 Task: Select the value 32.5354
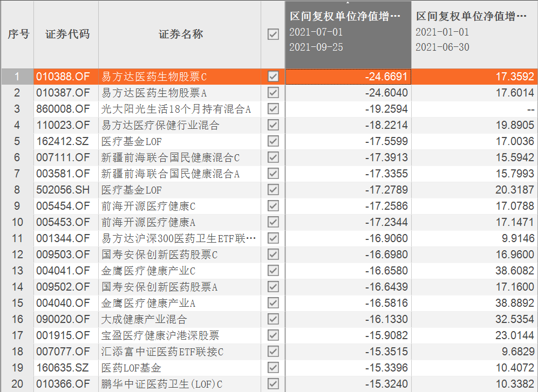point(515,319)
